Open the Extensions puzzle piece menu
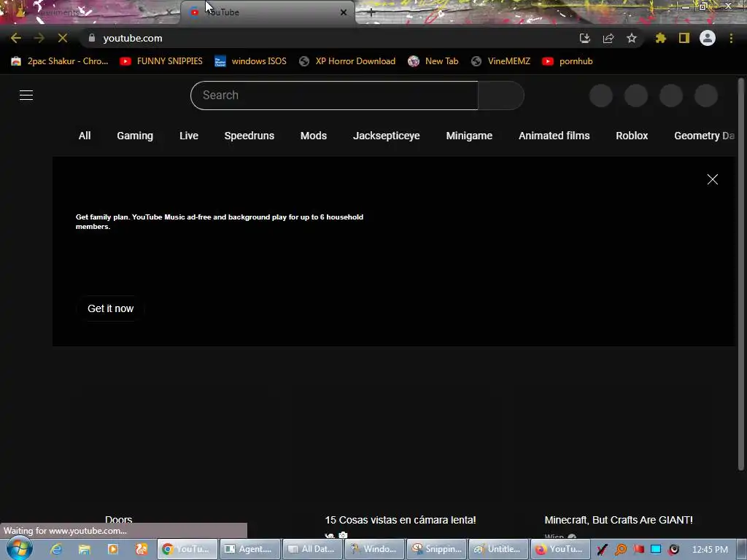Viewport: 747px width, 560px height. (660, 38)
